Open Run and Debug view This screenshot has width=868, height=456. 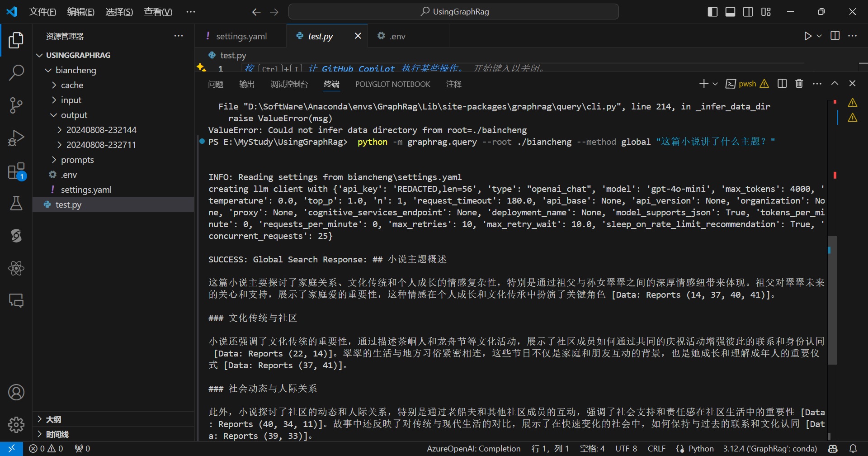point(16,138)
